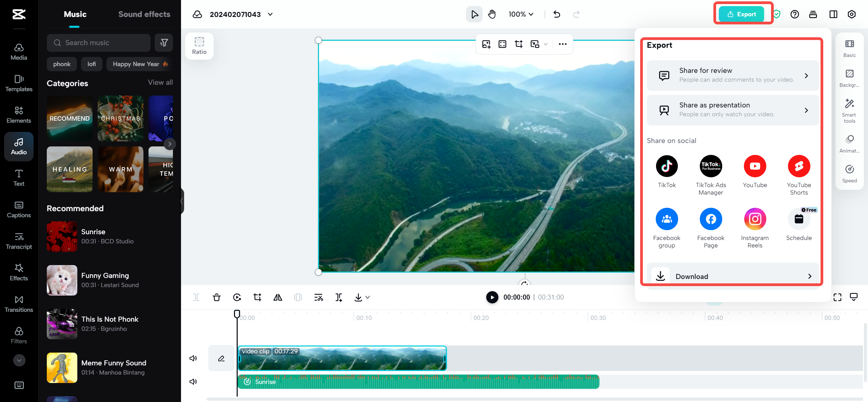The image size is (868, 402).
Task: Share to the TikTok icon
Action: pos(667,166)
